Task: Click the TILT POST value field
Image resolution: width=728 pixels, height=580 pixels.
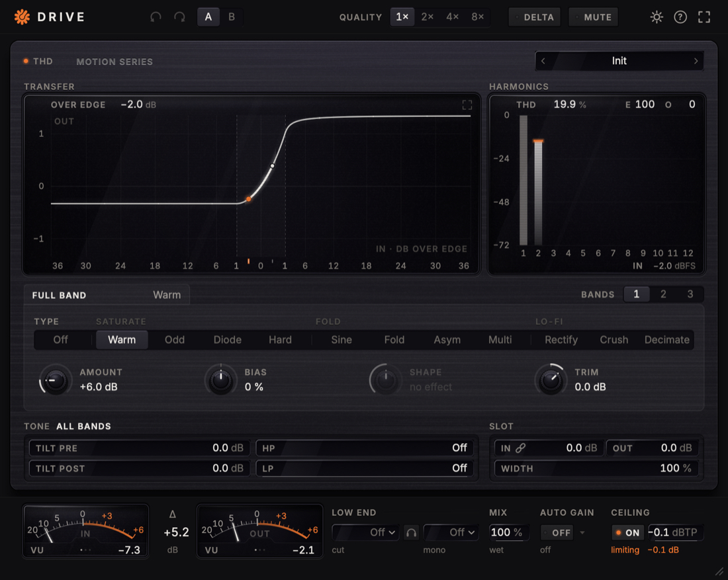Action: [139, 468]
